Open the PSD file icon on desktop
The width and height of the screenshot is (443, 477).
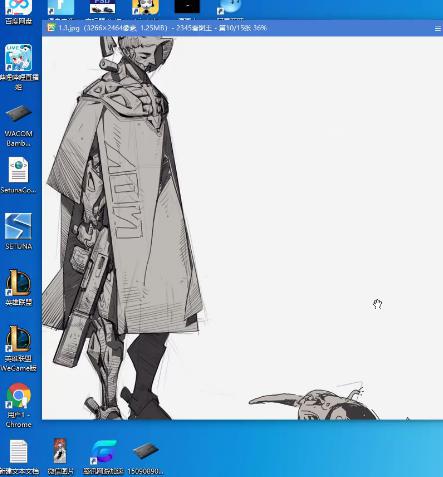(x=102, y=7)
